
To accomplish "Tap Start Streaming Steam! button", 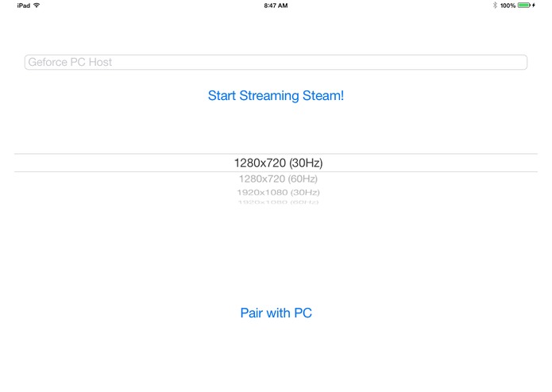I will coord(276,96).
